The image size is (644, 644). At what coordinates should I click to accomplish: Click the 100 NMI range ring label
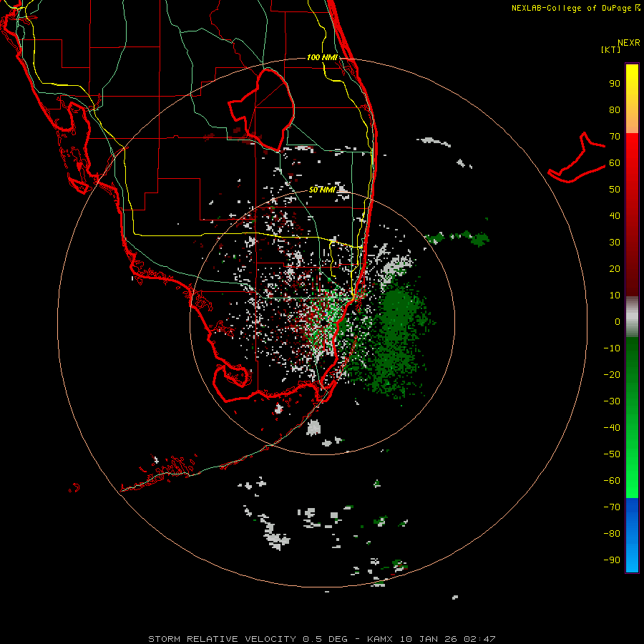coord(322,57)
